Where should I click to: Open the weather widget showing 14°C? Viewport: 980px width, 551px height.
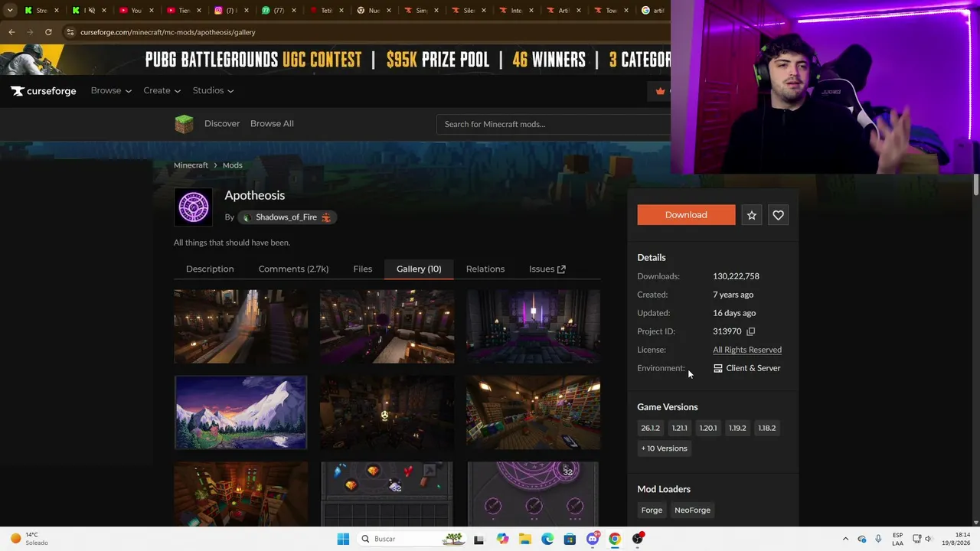point(31,539)
